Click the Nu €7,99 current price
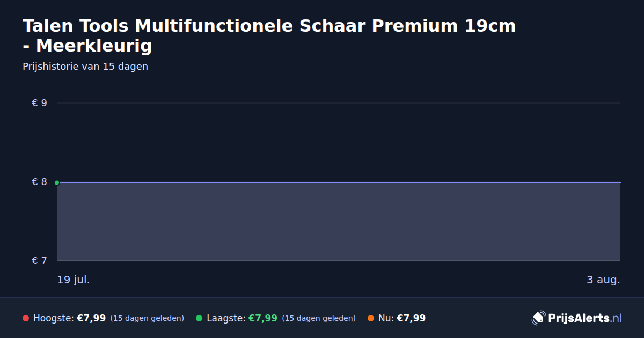Viewport: 644px width, 338px height. 411,318
